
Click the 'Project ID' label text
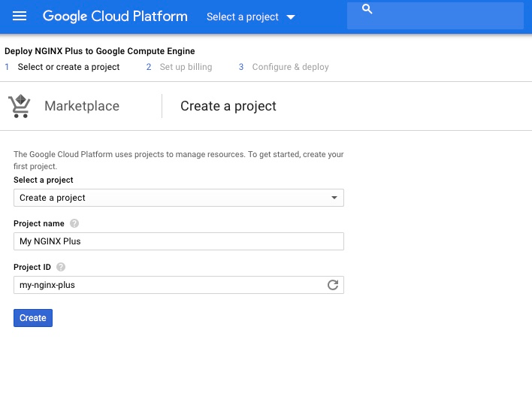tap(32, 267)
